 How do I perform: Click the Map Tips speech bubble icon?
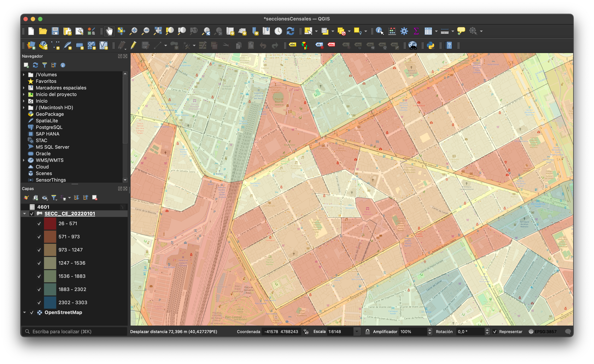(461, 31)
